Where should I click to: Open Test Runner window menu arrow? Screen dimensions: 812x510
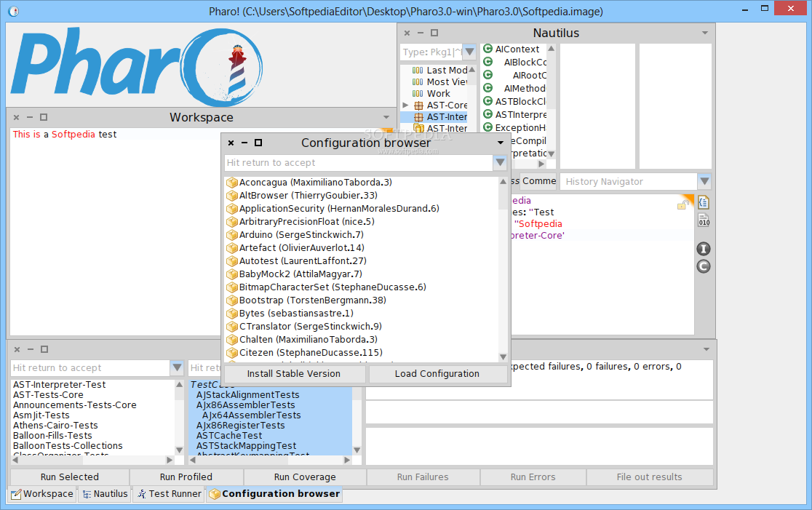[706, 349]
